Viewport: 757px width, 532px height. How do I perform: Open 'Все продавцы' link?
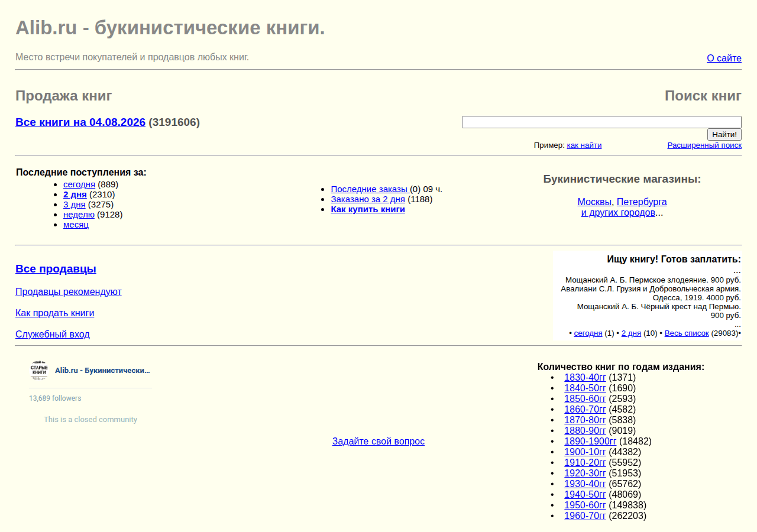click(56, 269)
